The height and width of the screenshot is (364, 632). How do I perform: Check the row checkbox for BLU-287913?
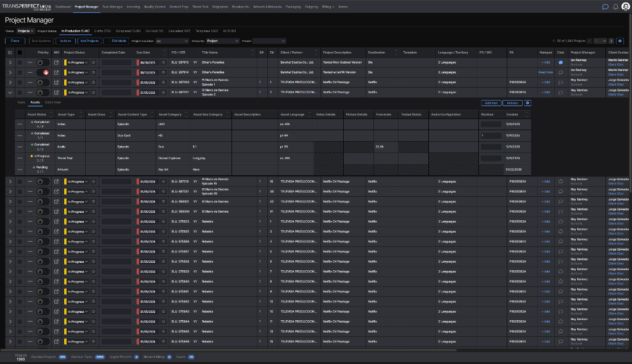click(20, 62)
